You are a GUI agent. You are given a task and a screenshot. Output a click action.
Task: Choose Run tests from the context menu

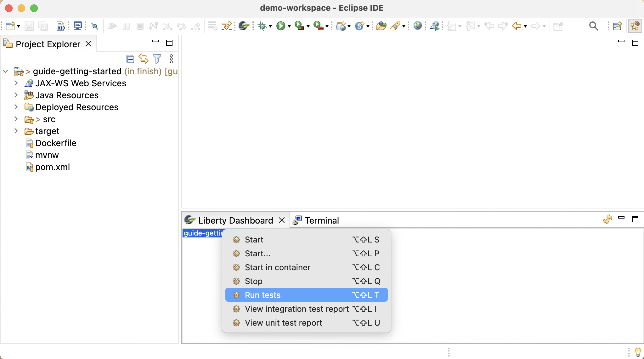306,295
